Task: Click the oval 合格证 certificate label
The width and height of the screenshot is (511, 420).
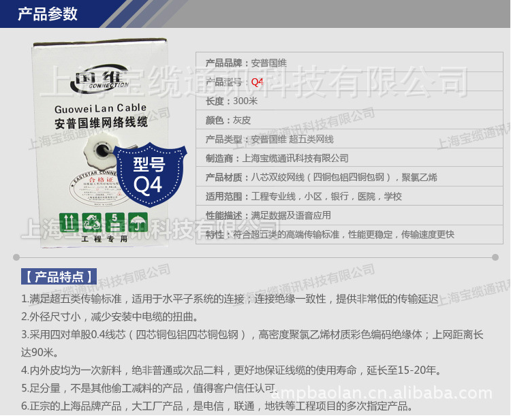Action: (x=96, y=189)
